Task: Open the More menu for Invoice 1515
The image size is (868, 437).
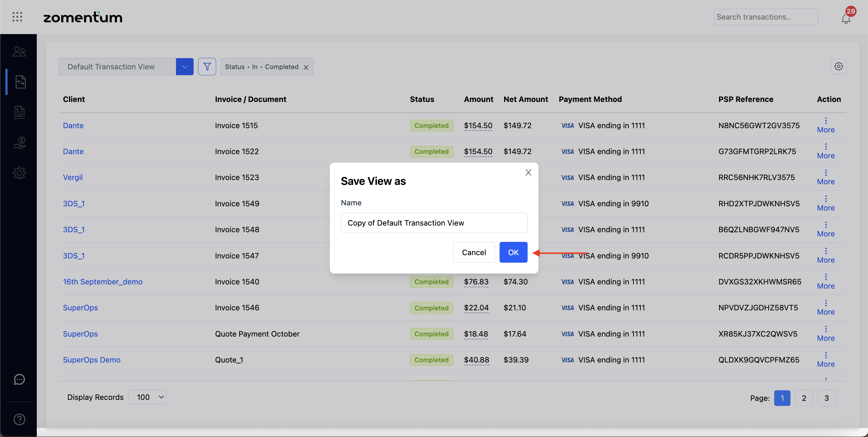Action: [825, 125]
